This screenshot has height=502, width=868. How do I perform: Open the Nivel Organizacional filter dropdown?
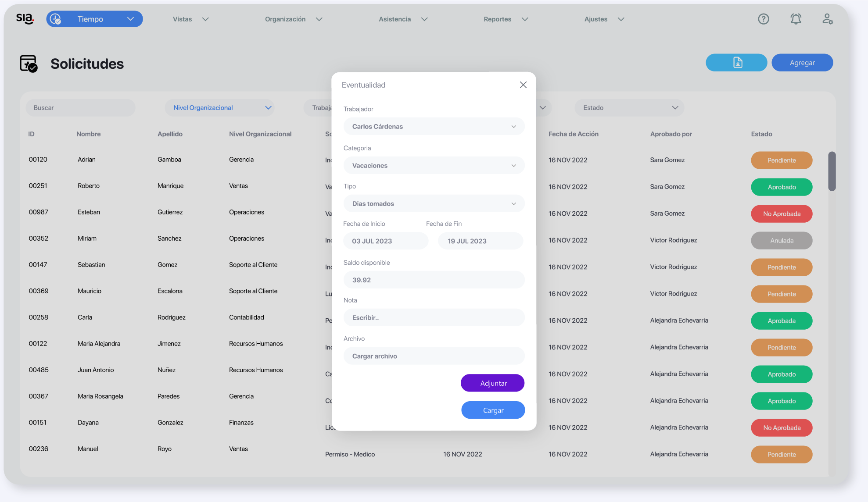(220, 108)
